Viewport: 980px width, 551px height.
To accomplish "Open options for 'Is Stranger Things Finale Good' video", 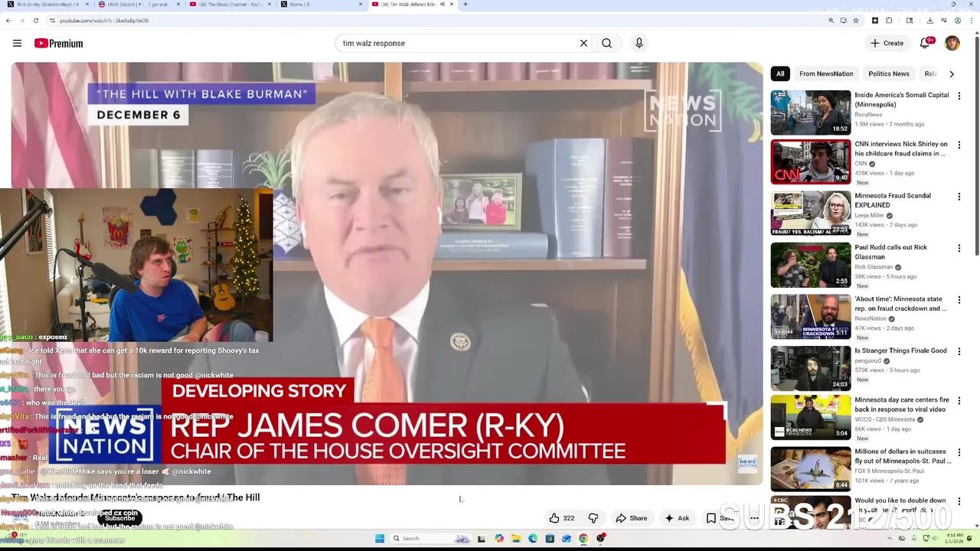I will pyautogui.click(x=959, y=351).
